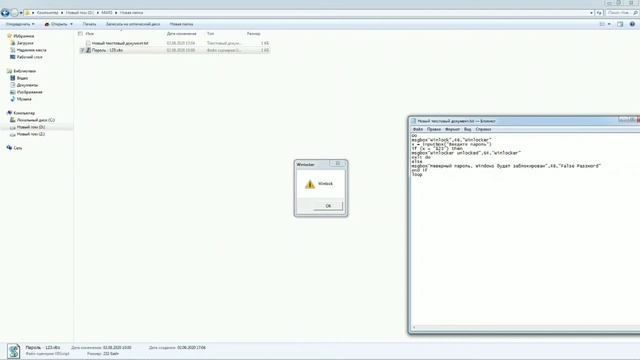Place cursor on the 'loop' line in Notepad
This screenshot has width=640, height=360.
417,175
